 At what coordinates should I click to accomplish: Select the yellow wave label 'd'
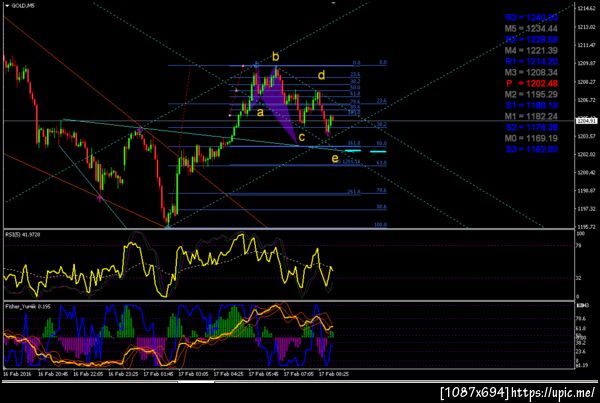click(x=321, y=75)
